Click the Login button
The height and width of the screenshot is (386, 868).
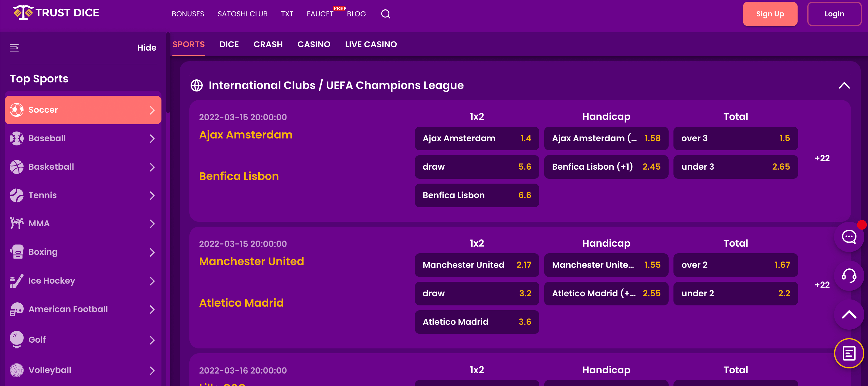[x=834, y=14]
